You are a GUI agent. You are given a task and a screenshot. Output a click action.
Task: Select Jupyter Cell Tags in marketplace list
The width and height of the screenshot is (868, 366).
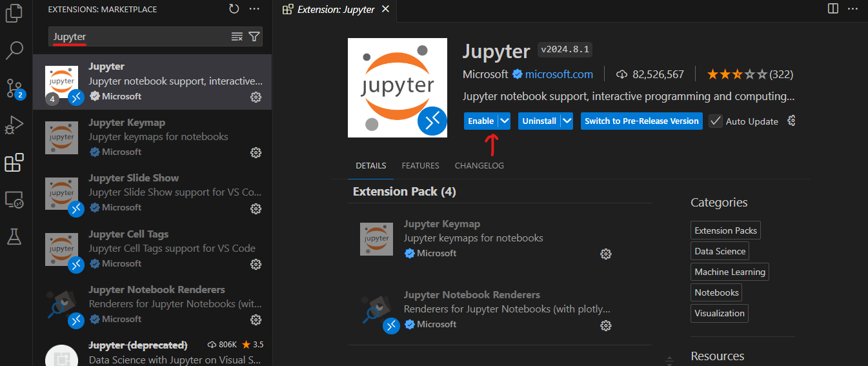pos(152,249)
